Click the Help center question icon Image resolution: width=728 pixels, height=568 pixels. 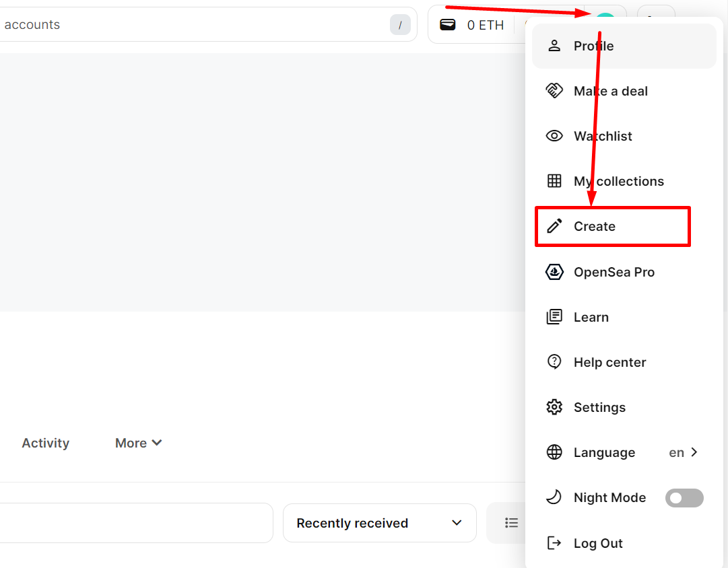(554, 362)
